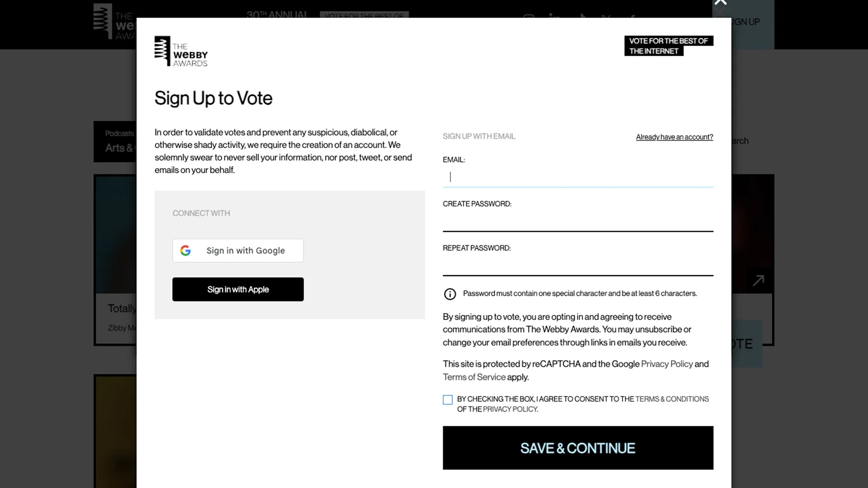This screenshot has width=868, height=488.
Task: Click the CREATE PASSWORD field
Action: pos(578,221)
